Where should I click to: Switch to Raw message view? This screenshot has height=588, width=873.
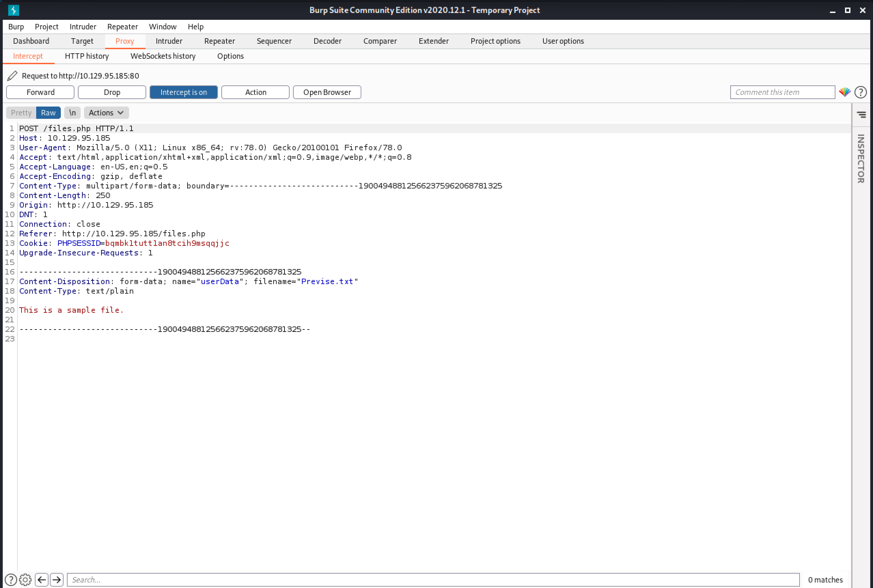48,112
